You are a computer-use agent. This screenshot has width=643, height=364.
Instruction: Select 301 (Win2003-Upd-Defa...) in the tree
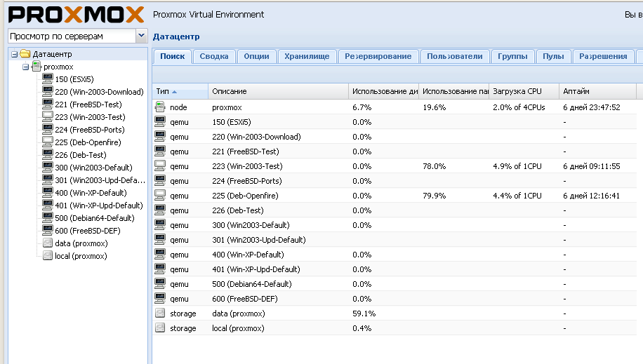pos(100,180)
